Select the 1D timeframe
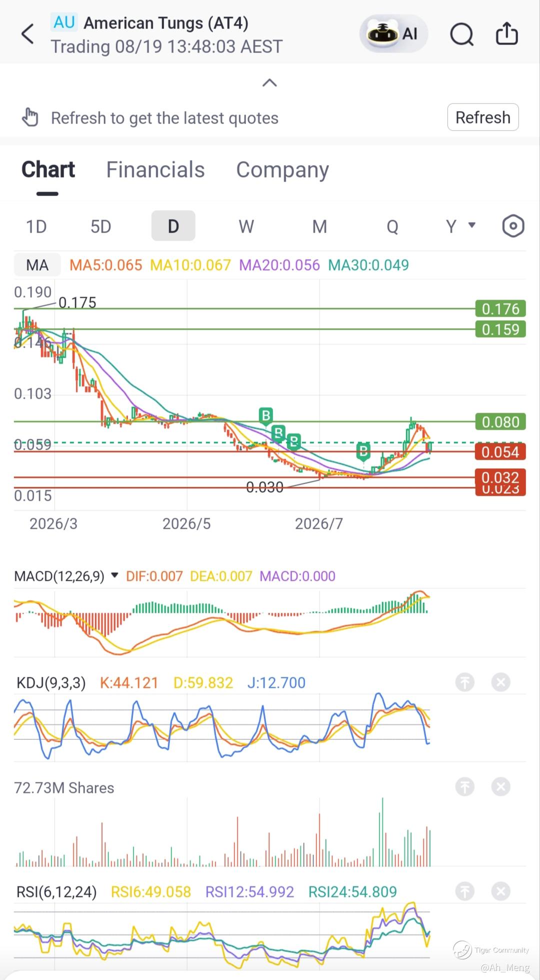The width and height of the screenshot is (540, 980). (x=36, y=227)
